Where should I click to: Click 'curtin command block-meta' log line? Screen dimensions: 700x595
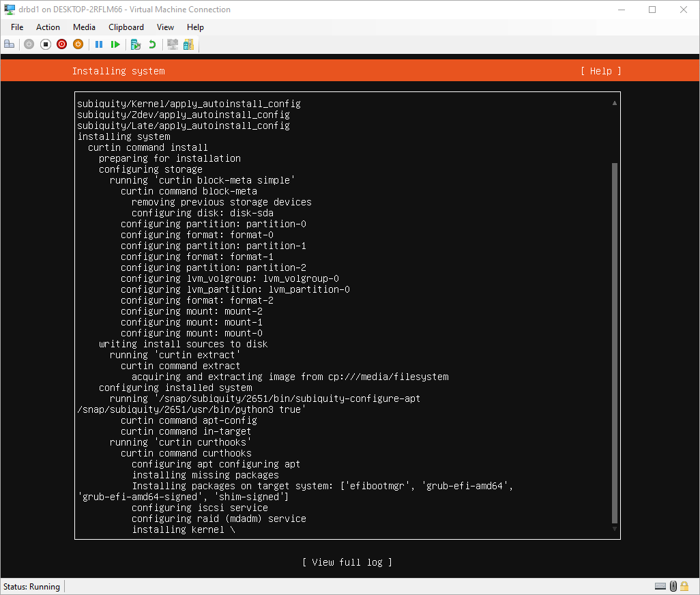pyautogui.click(x=189, y=191)
